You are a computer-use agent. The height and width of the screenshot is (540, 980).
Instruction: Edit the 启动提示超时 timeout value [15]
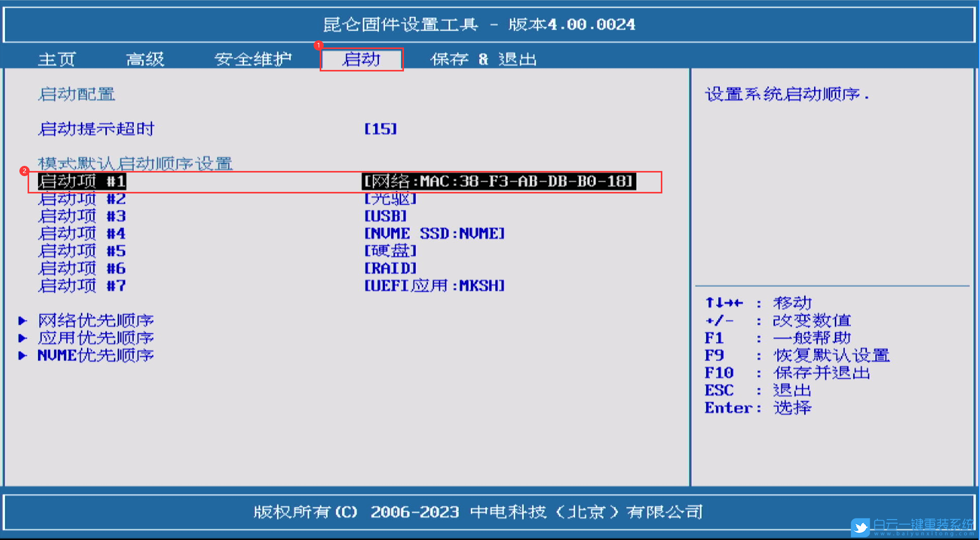(x=380, y=129)
